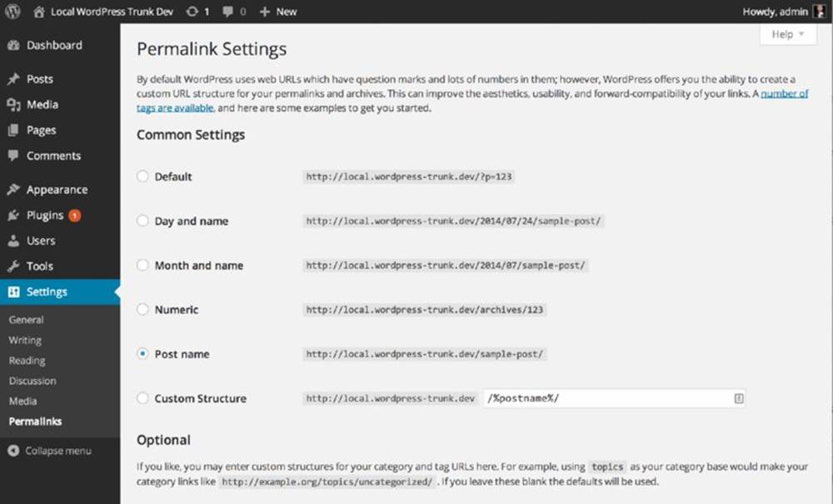
Task: Choose the Day and name option
Action: [142, 221]
